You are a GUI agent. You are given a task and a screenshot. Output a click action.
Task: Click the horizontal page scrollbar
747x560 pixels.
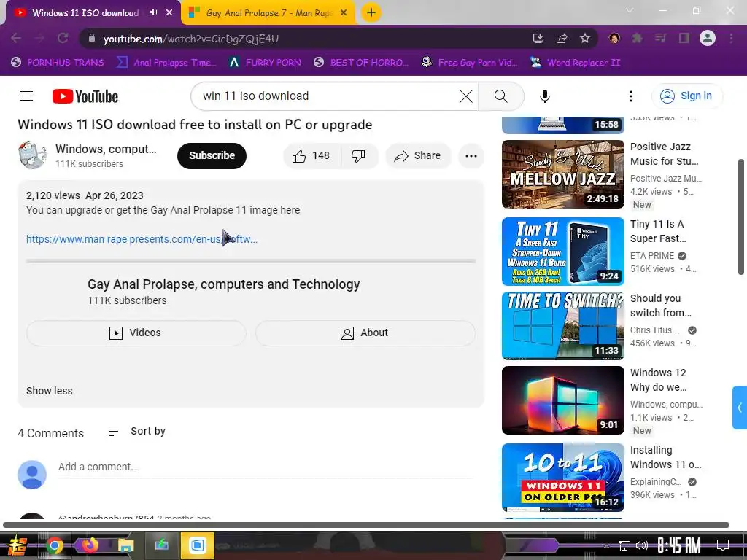[x=366, y=525]
